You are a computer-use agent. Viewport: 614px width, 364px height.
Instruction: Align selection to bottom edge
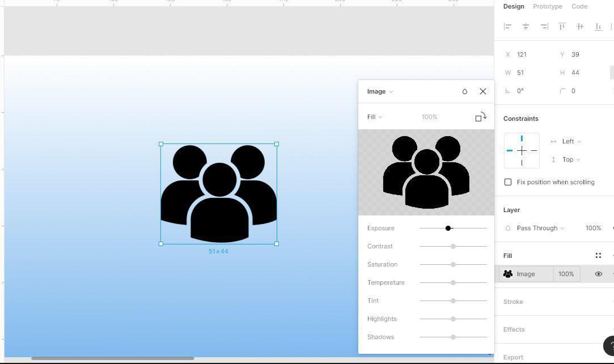click(x=598, y=27)
